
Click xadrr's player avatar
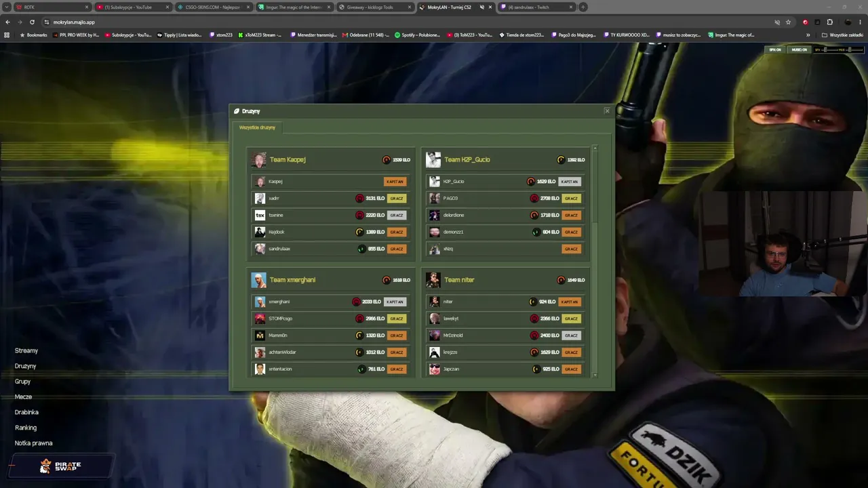260,199
